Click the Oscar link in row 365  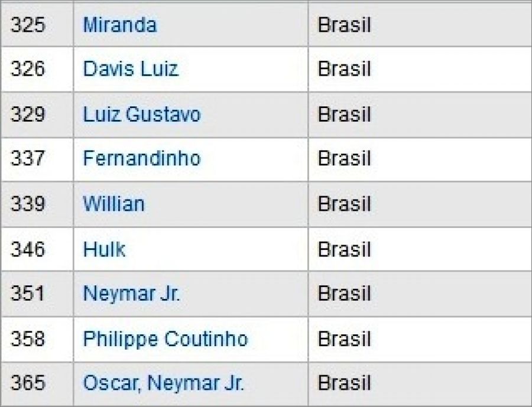pos(112,383)
